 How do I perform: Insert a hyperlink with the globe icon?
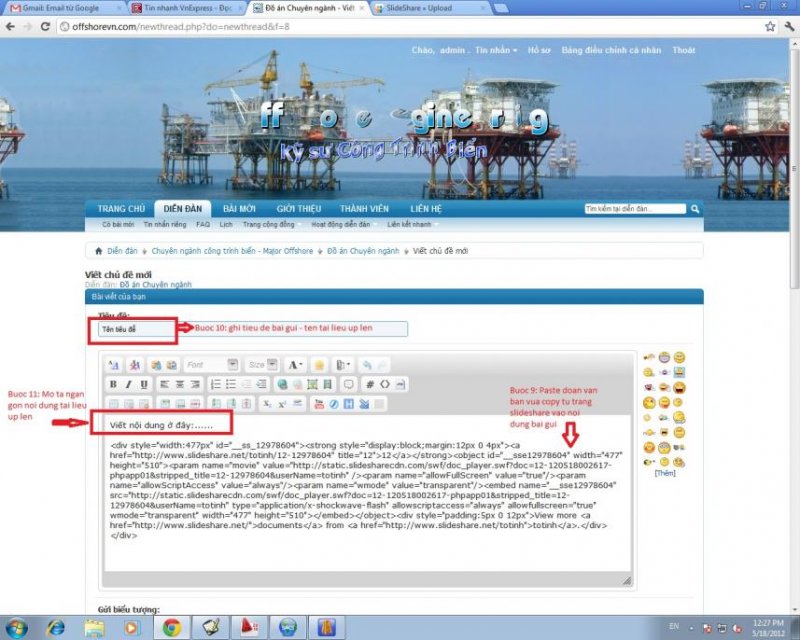(x=282, y=384)
